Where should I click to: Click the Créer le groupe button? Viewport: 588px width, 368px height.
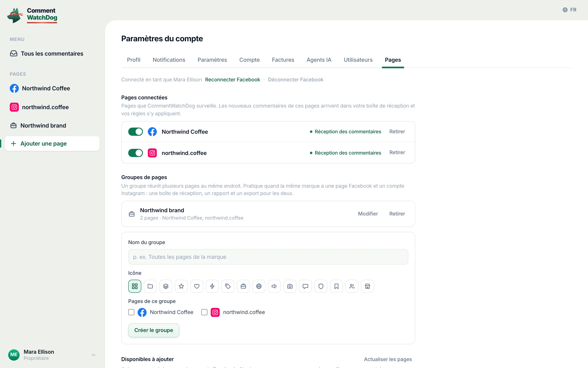pyautogui.click(x=154, y=330)
